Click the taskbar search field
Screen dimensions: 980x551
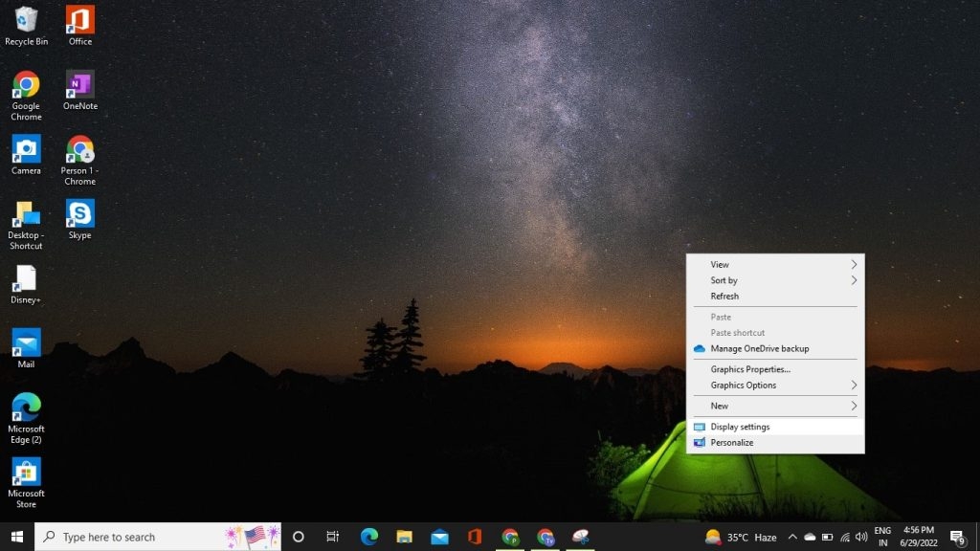point(134,537)
